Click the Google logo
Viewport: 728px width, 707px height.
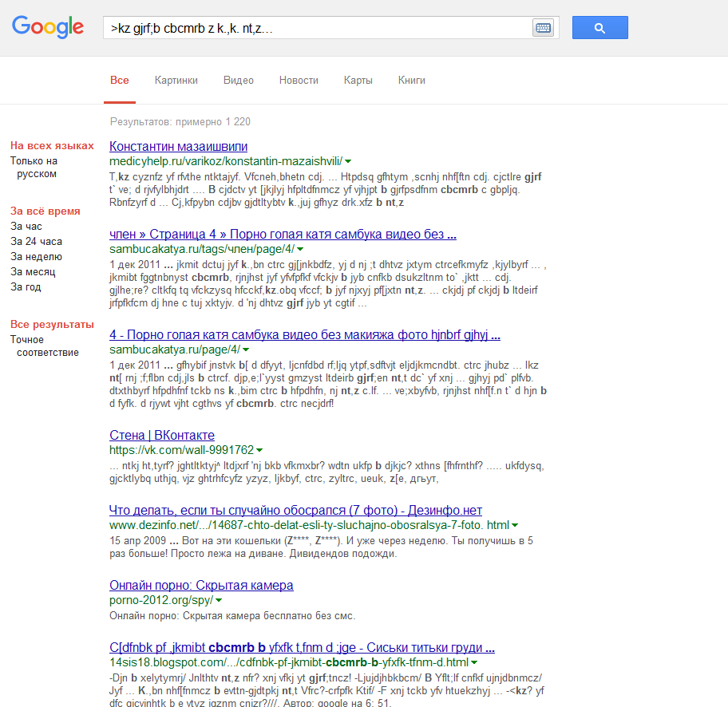coord(47,27)
